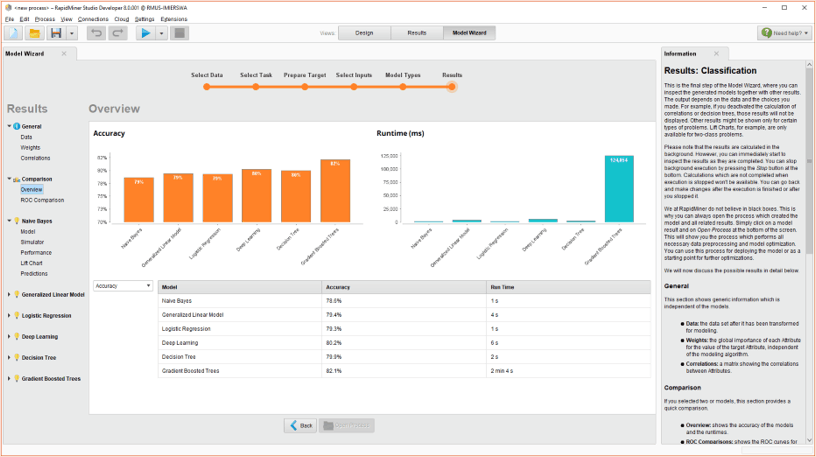Switch to the Design view

point(364,33)
